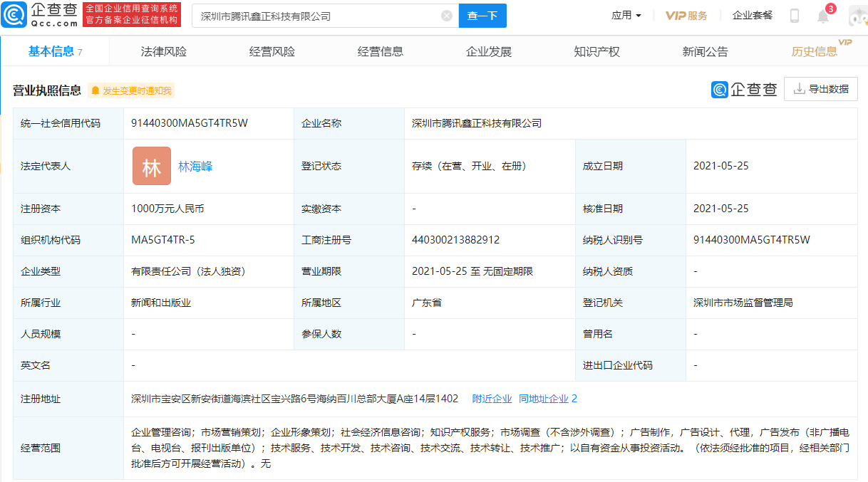Open VIP服务 page
This screenshot has height=482, width=868.
coord(686,16)
